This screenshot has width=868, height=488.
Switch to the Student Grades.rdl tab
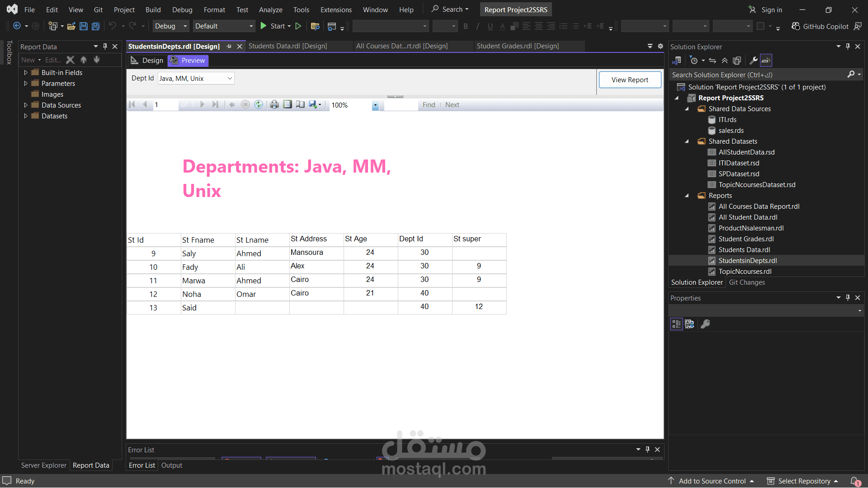[518, 46]
